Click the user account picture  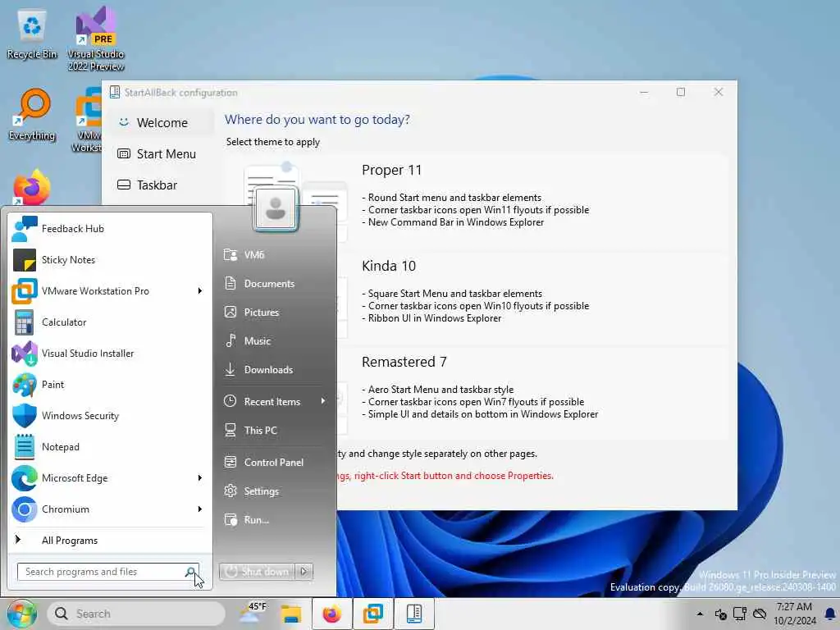[276, 208]
